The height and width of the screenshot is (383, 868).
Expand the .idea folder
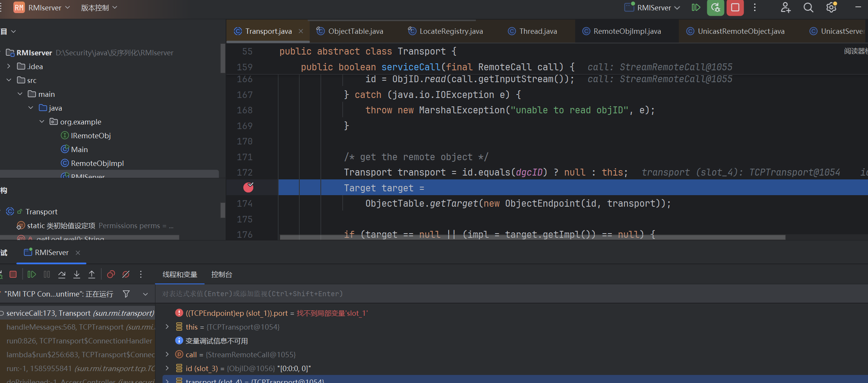pos(9,66)
